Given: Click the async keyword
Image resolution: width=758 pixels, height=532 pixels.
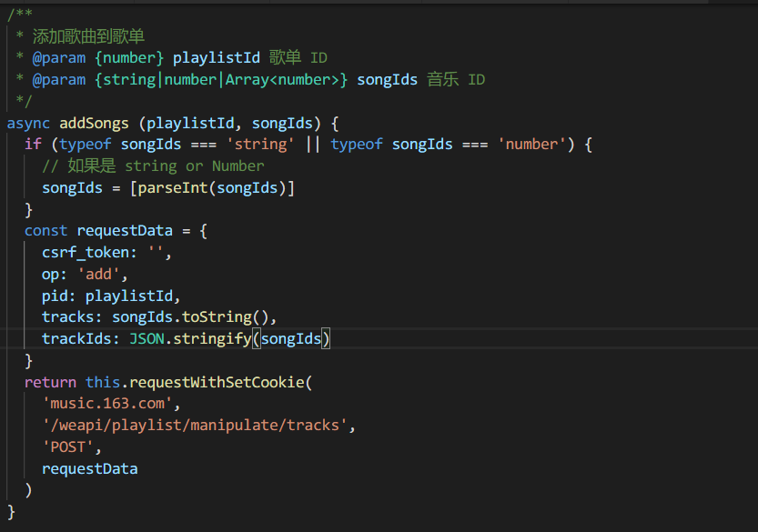Looking at the screenshot, I should coord(28,123).
